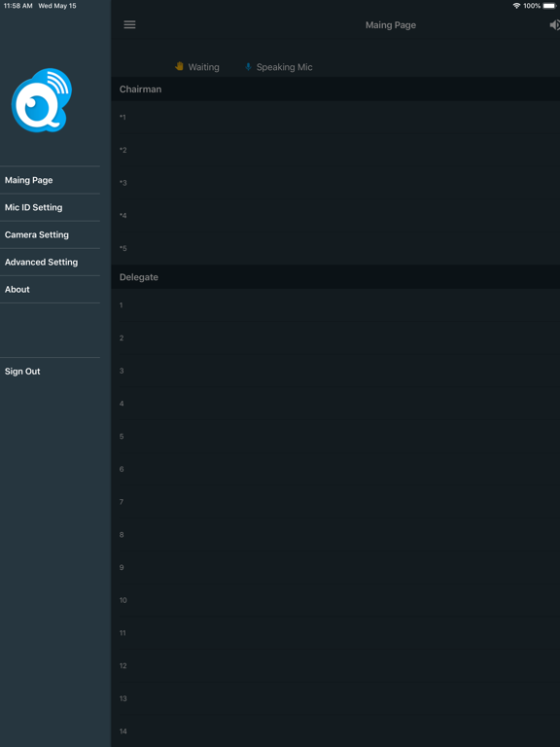Tap the Wed May 15 date
The image size is (560, 747).
point(57,6)
